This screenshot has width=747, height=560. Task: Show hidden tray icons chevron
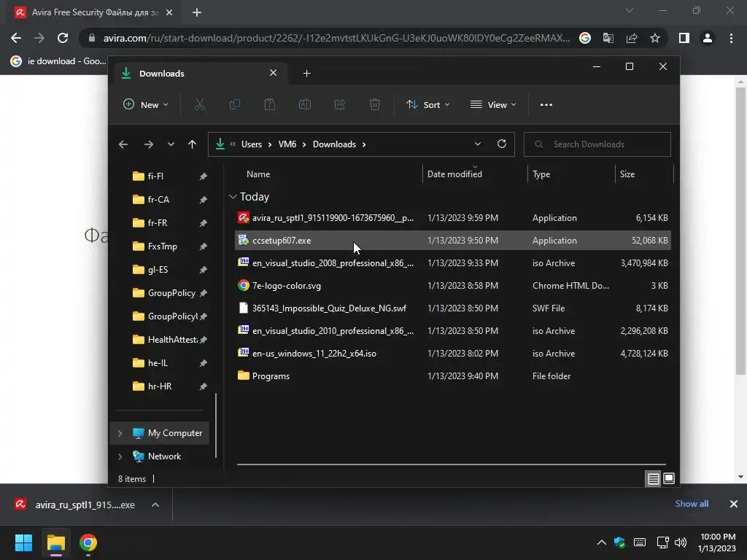click(602, 542)
